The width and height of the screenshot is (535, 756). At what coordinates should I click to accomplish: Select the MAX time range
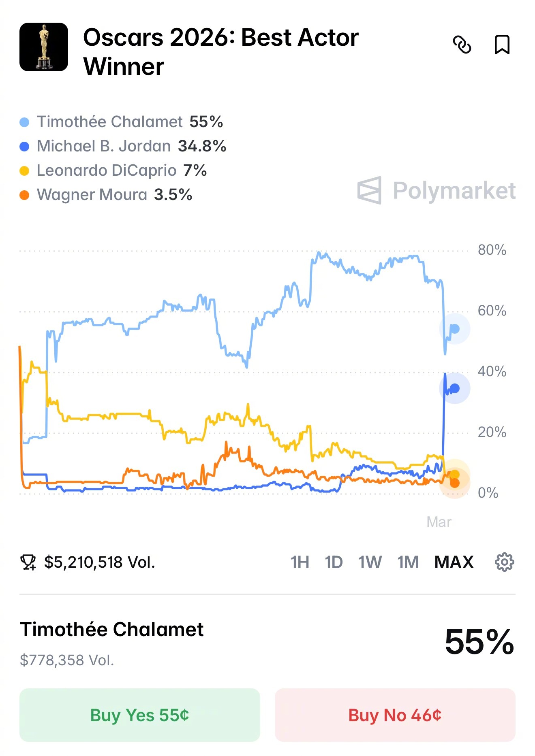(x=454, y=562)
